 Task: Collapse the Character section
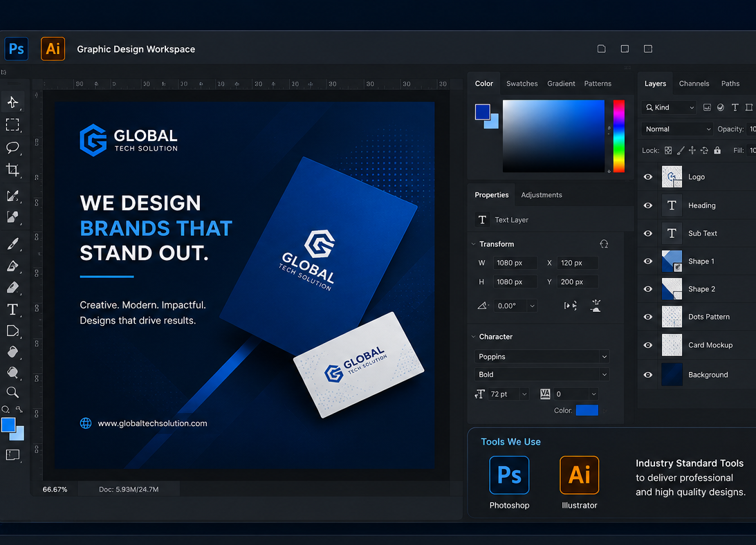tap(474, 337)
